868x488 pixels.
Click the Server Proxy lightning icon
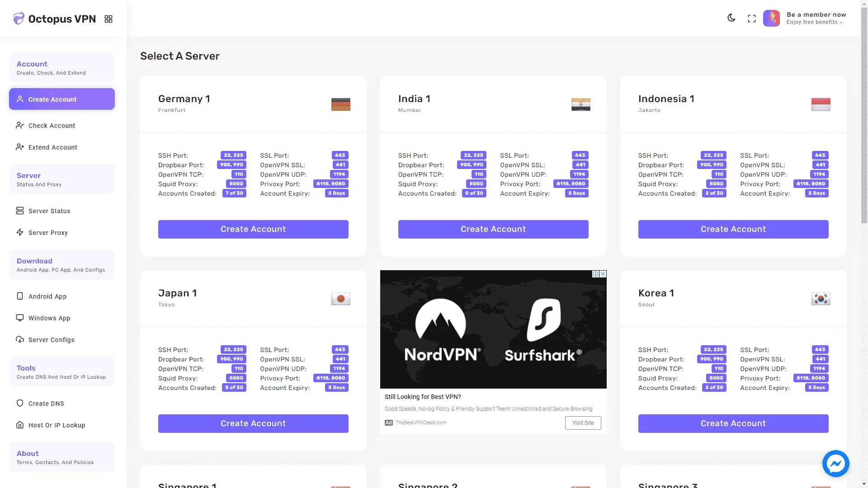pos(20,232)
